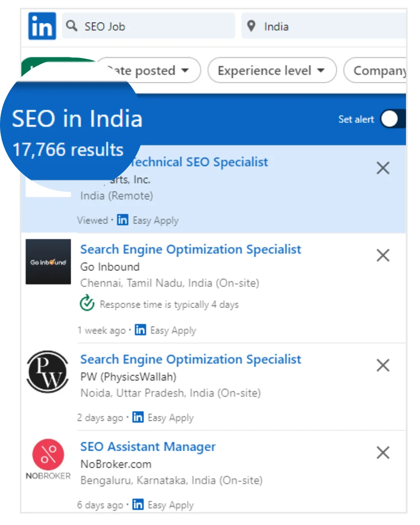Dismiss the NoBroker.com job listing
This screenshot has height=525, width=420.
(383, 453)
